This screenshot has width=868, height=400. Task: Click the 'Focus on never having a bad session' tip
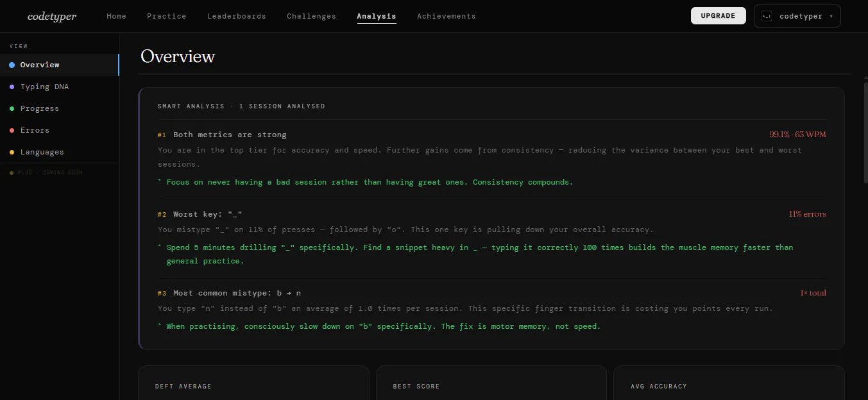click(370, 182)
